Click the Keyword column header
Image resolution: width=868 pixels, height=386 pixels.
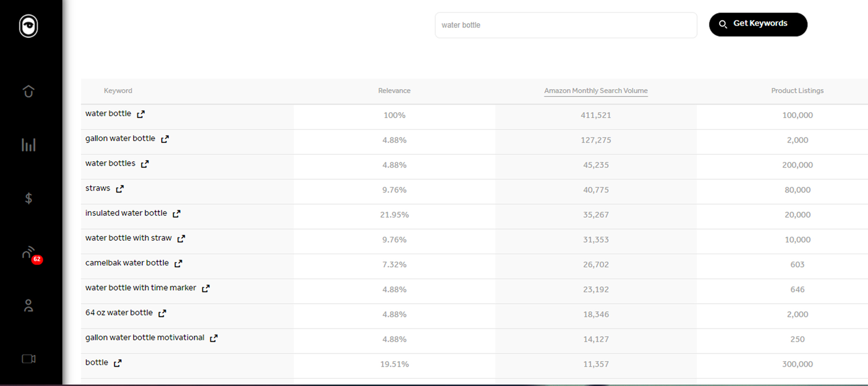[x=118, y=91]
